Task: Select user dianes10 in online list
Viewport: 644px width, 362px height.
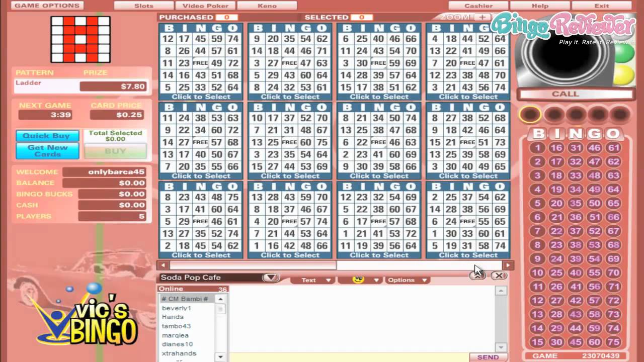Action: coord(187,344)
